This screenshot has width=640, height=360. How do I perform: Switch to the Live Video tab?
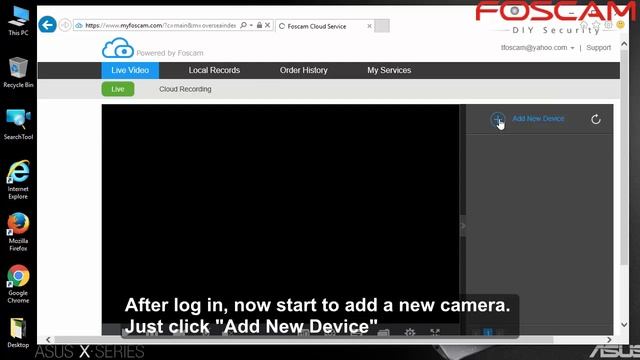(x=130, y=70)
